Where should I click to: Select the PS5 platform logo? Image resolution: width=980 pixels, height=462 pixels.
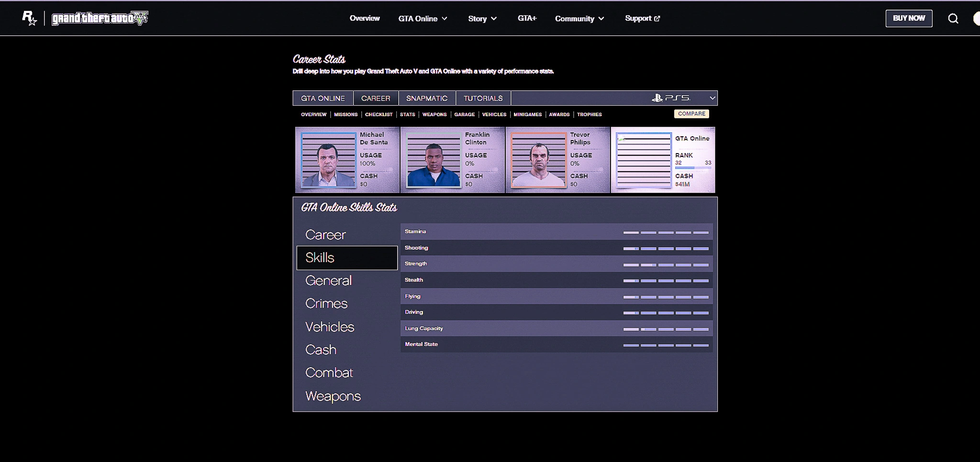pyautogui.click(x=671, y=98)
